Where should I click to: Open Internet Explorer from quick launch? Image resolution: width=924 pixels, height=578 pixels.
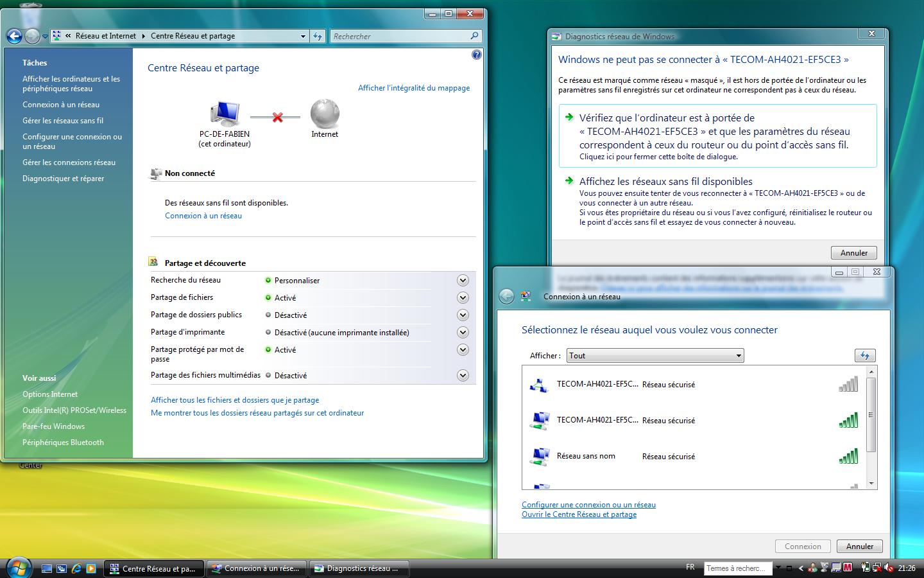click(76, 568)
